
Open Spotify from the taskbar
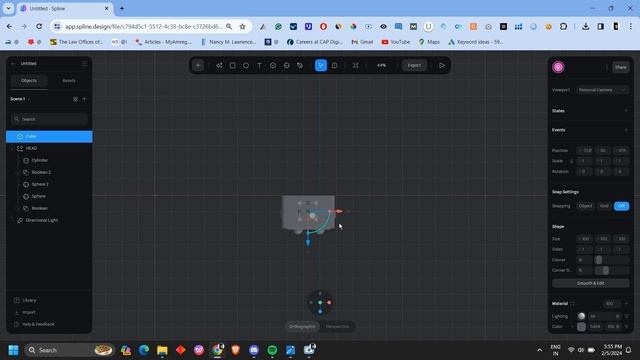[x=272, y=350]
